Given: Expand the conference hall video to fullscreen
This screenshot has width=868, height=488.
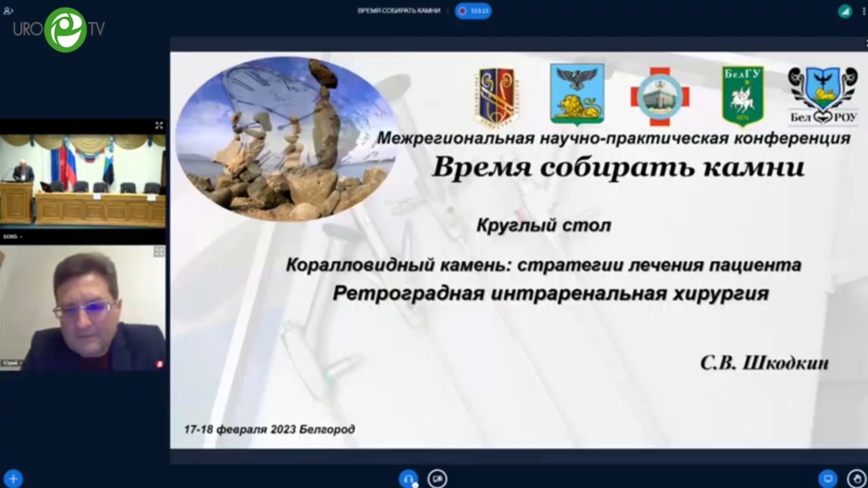Looking at the screenshot, I should pos(159,125).
